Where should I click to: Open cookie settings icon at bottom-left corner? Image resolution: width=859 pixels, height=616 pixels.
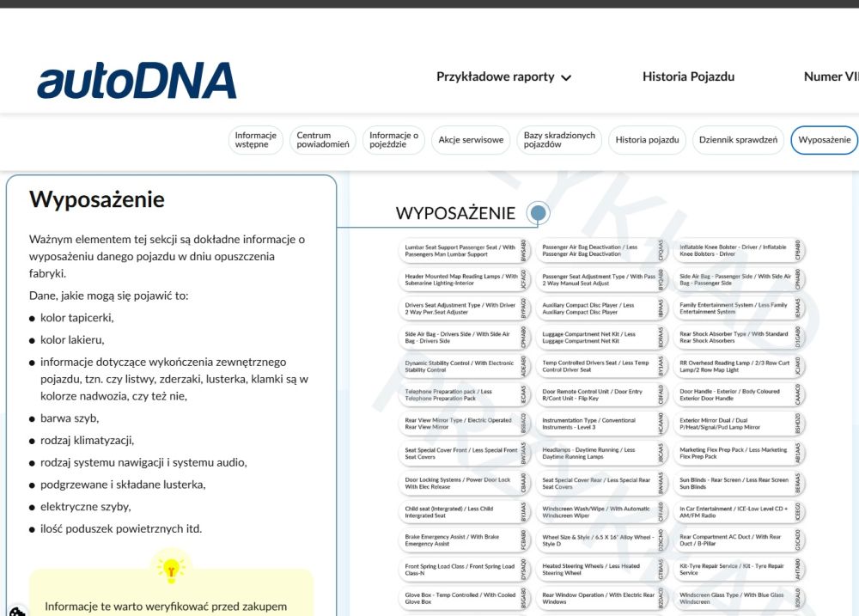[x=16, y=611]
